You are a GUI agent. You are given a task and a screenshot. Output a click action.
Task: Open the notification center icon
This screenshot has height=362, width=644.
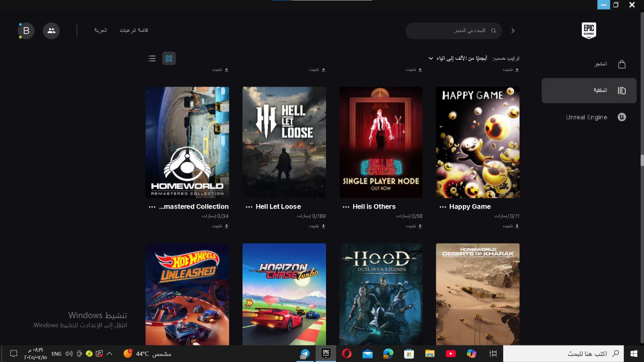coord(14,353)
